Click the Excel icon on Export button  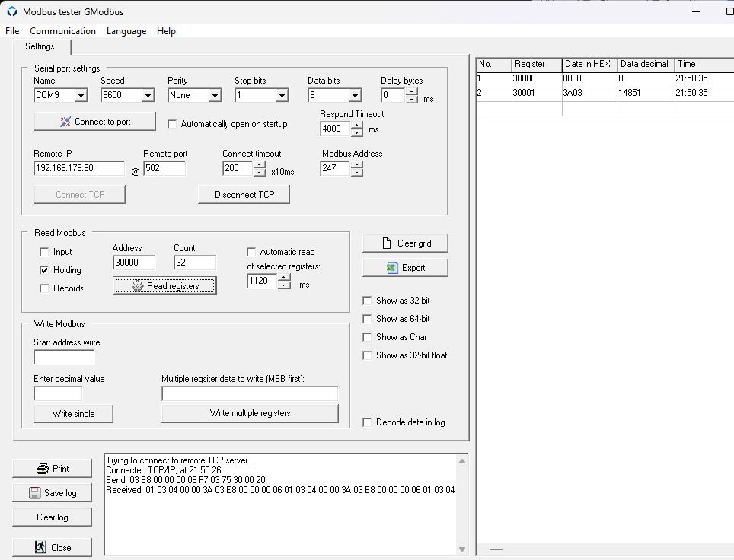coord(391,268)
